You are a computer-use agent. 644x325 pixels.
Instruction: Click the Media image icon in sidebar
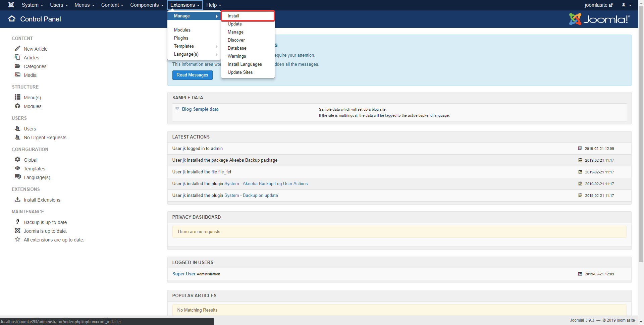pyautogui.click(x=17, y=75)
